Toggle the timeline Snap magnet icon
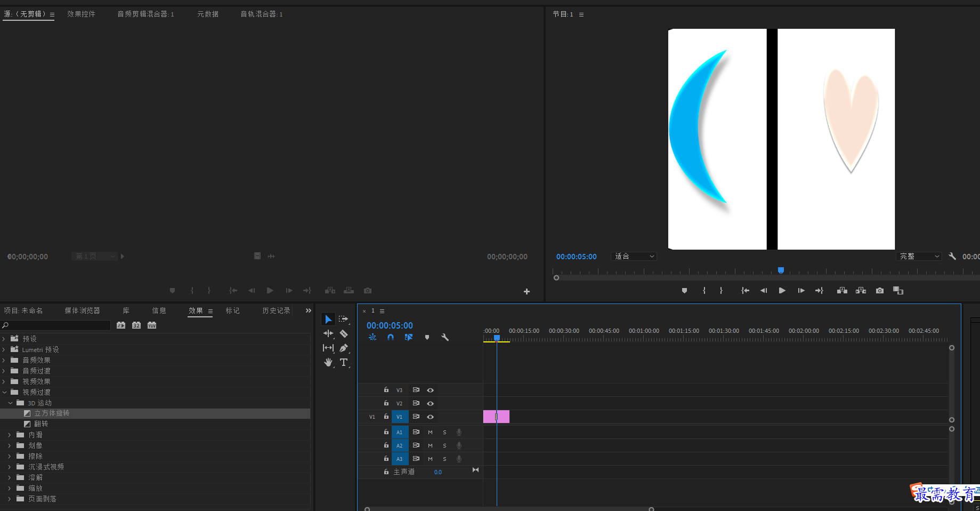980x511 pixels. (x=391, y=337)
